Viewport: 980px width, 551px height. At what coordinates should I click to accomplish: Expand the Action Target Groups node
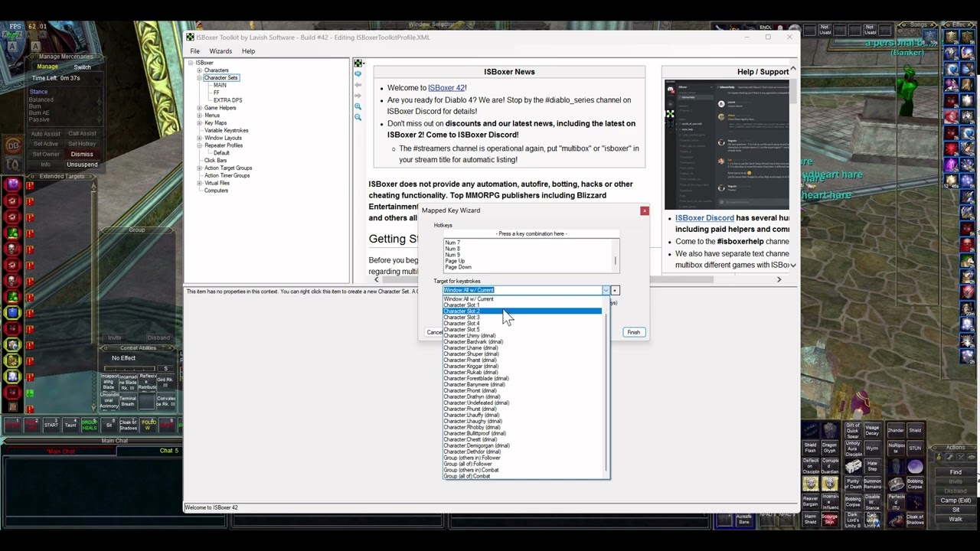tap(199, 168)
